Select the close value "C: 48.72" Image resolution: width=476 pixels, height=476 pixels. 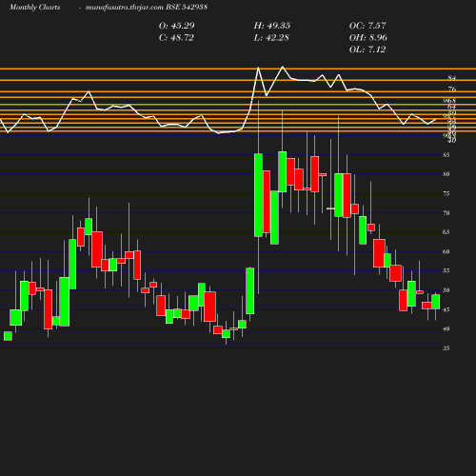tap(176, 38)
